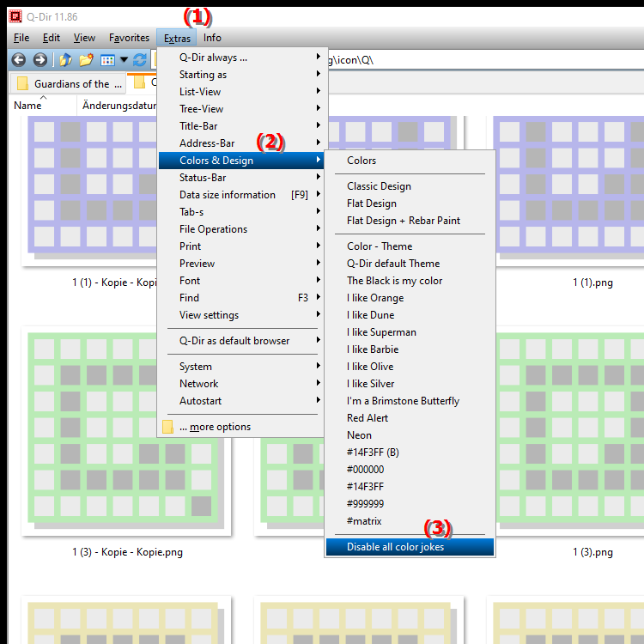This screenshot has width=644, height=644.
Task: Apply I'm a Brimstone Butterfly theme
Action: tap(410, 401)
